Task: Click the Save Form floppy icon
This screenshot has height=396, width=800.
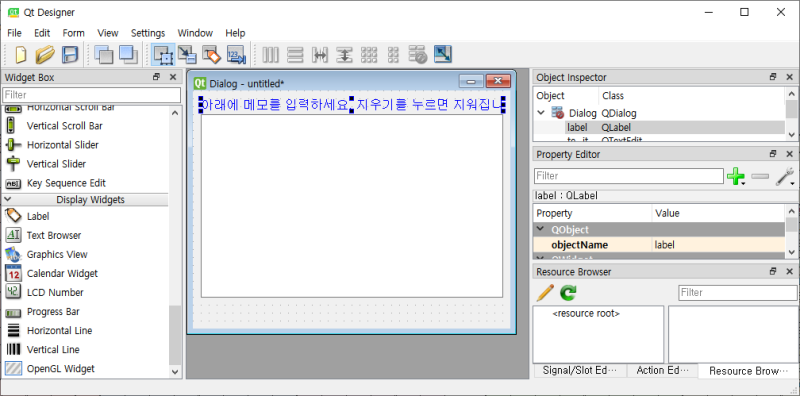Action: point(70,55)
